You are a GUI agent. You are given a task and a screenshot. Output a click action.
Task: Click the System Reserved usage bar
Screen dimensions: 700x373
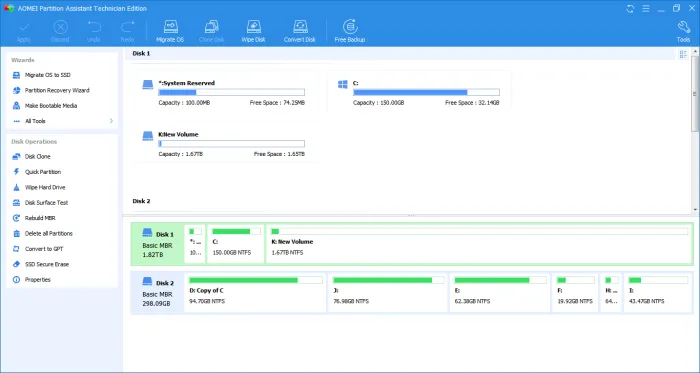point(232,92)
